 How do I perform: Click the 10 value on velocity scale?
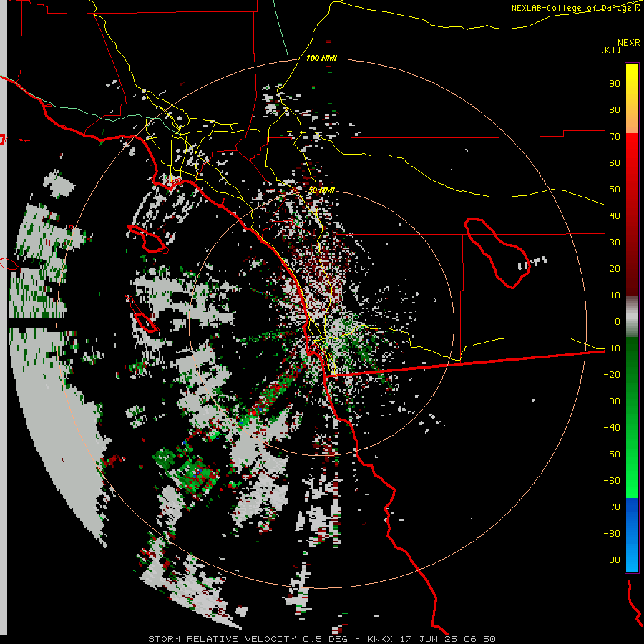pyautogui.click(x=615, y=296)
